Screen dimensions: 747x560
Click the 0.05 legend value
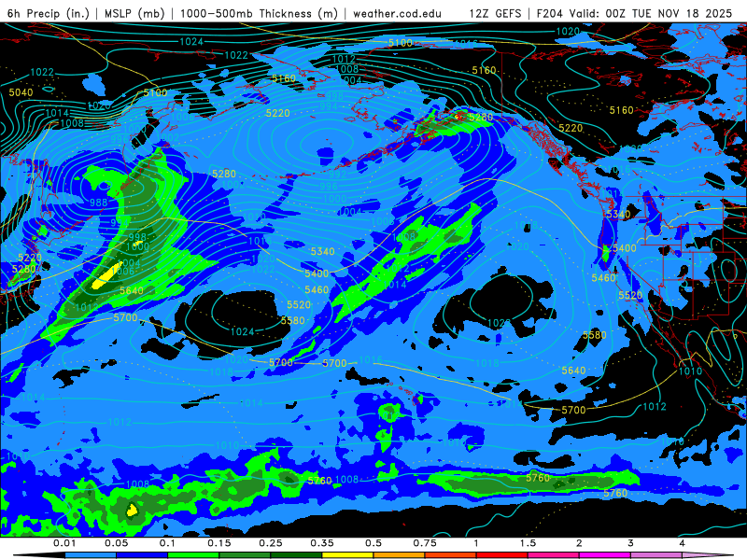(x=116, y=543)
